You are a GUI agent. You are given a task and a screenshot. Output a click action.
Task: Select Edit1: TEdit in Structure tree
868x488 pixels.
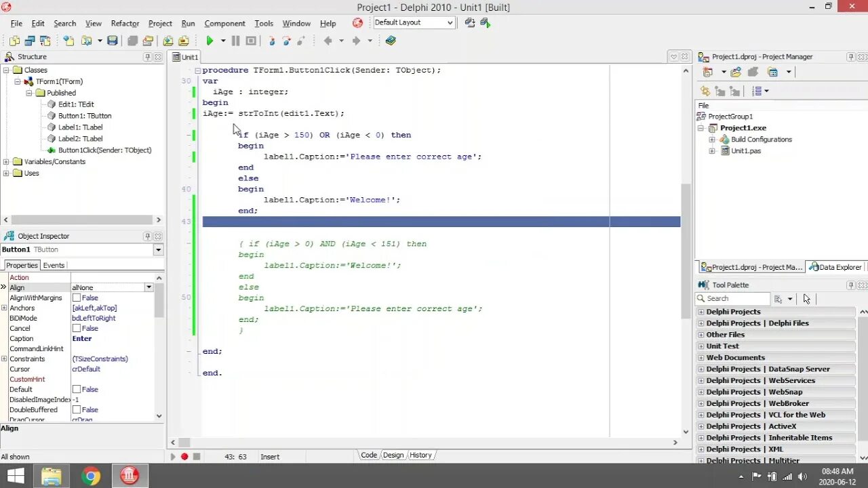pos(76,104)
